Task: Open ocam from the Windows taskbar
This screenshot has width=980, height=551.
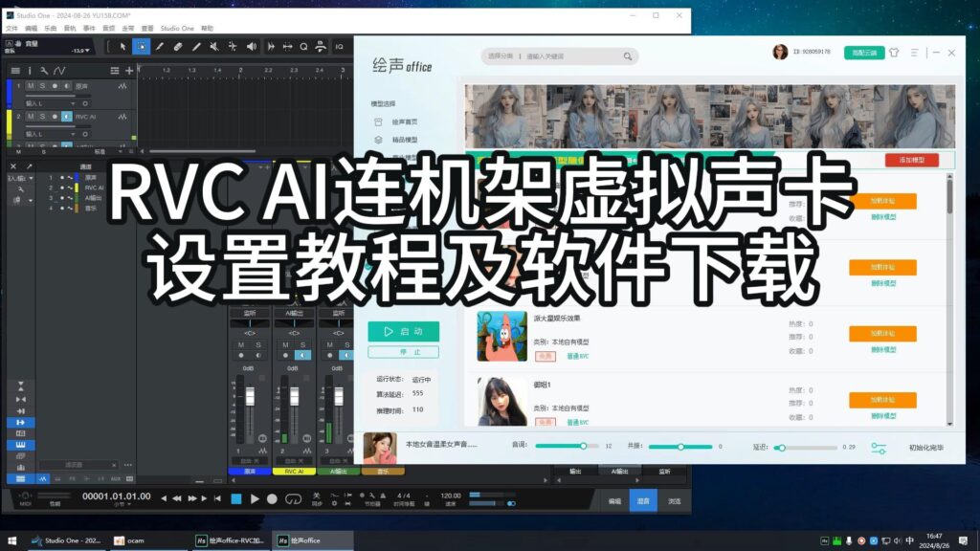Action: [129, 540]
